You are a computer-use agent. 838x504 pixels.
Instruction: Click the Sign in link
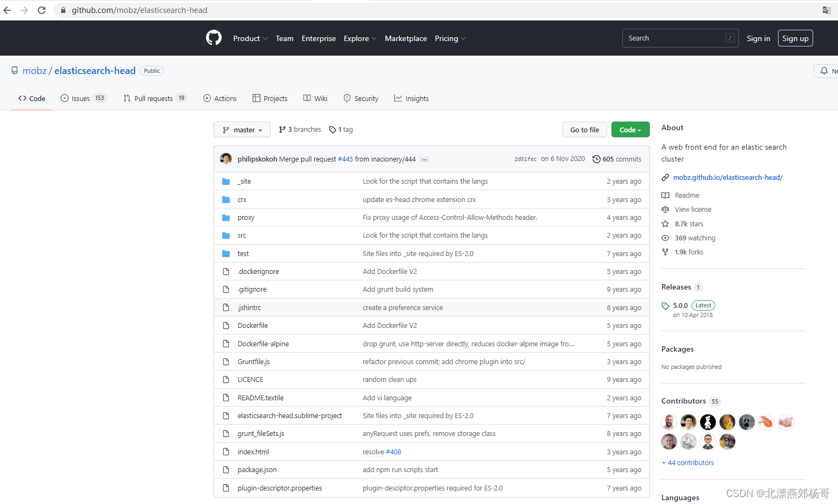click(x=759, y=38)
